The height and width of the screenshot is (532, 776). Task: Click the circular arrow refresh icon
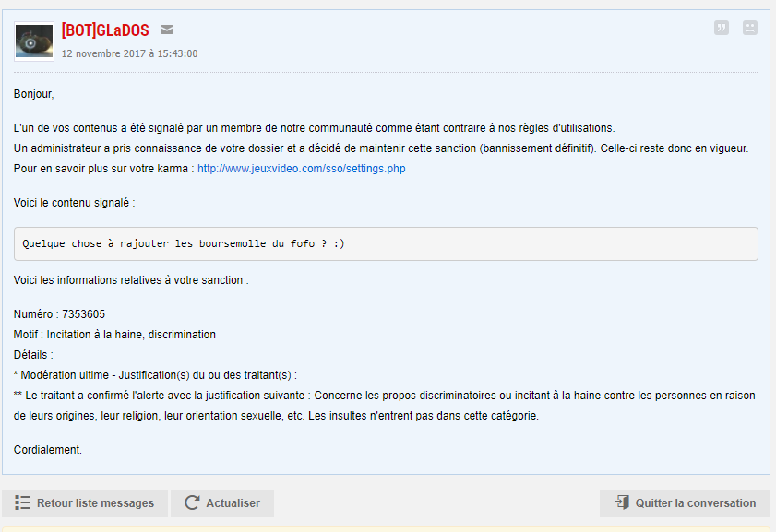[192, 502]
